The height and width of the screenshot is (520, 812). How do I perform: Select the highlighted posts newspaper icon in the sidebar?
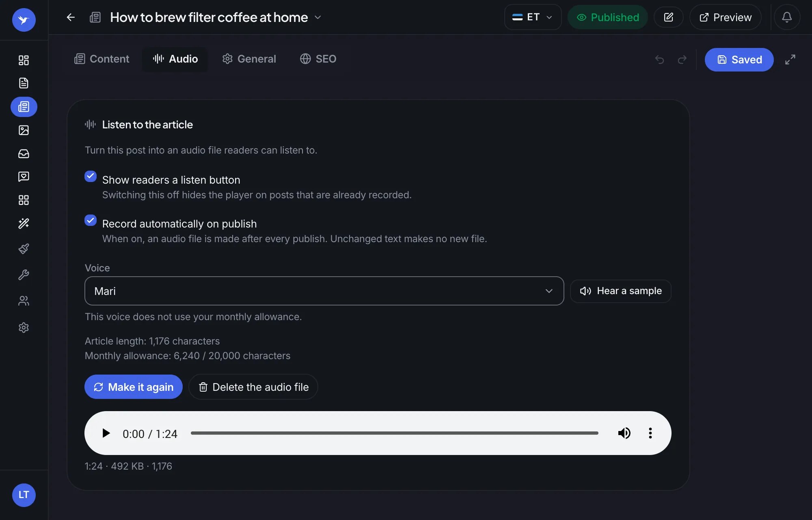(24, 107)
